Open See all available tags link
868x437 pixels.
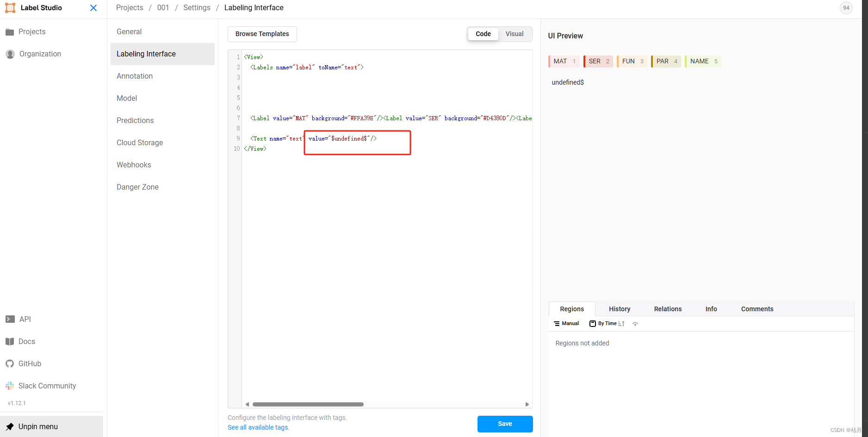pos(258,427)
